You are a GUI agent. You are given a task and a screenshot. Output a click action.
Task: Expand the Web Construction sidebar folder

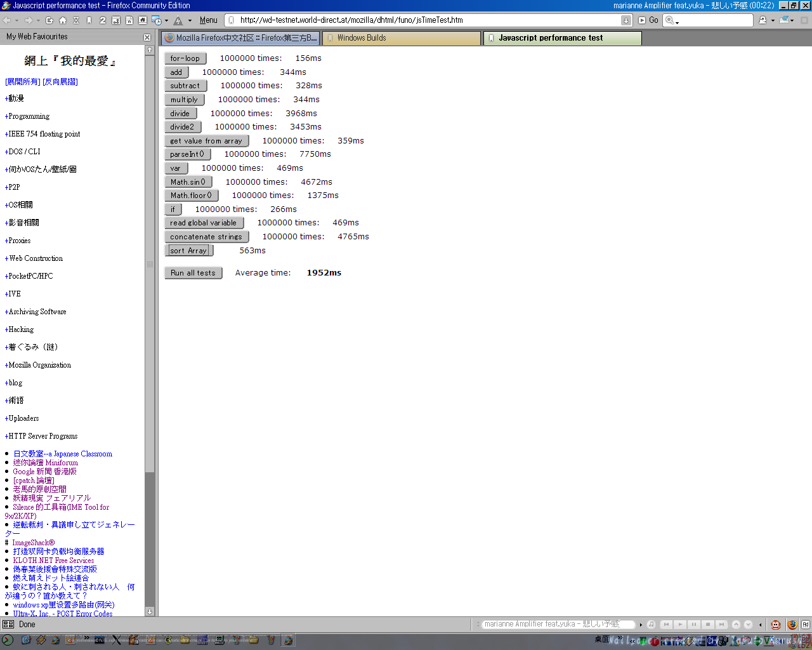click(x=36, y=258)
